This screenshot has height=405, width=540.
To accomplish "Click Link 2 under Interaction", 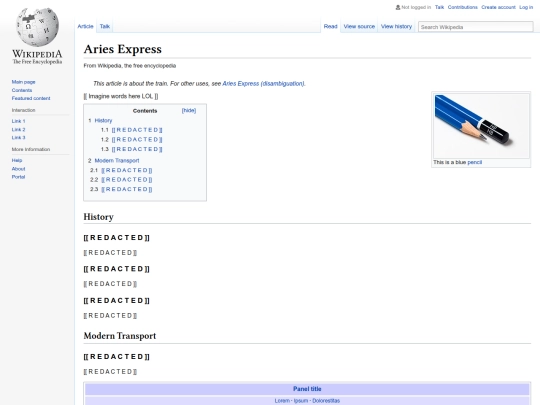I will click(x=18, y=129).
